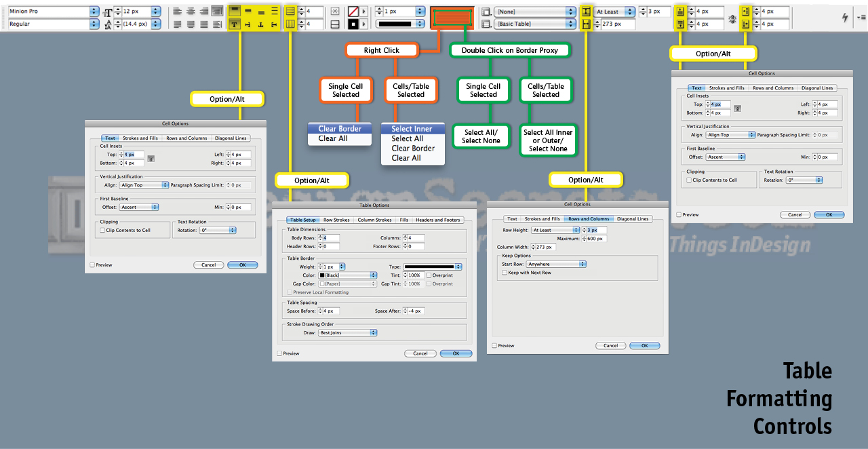Switch to the Row Strokes tab
This screenshot has height=449, width=868.
pos(336,220)
